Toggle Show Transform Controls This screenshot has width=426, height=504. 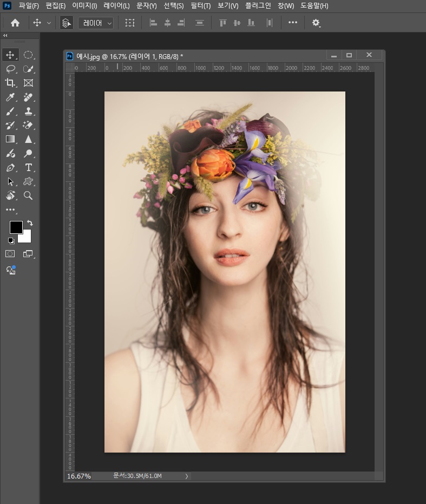(x=130, y=23)
